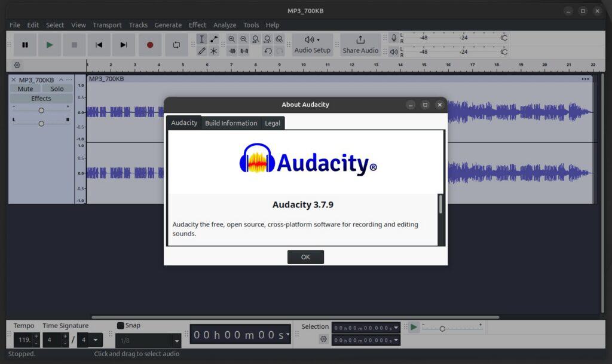Open timeline options gear icon
This screenshot has width=612, height=364.
click(17, 65)
